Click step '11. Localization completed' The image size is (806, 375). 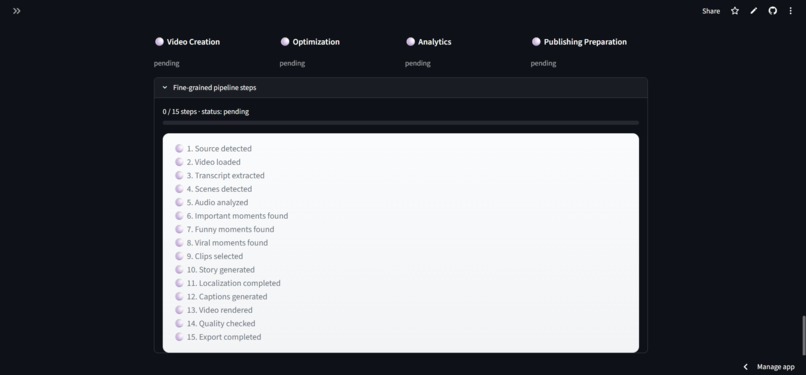point(233,283)
